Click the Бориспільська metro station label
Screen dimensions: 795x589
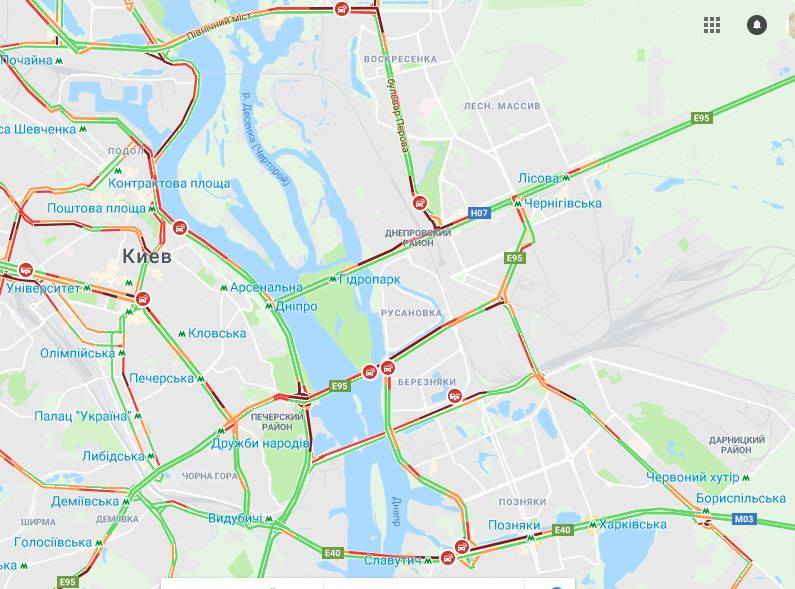coord(741,498)
